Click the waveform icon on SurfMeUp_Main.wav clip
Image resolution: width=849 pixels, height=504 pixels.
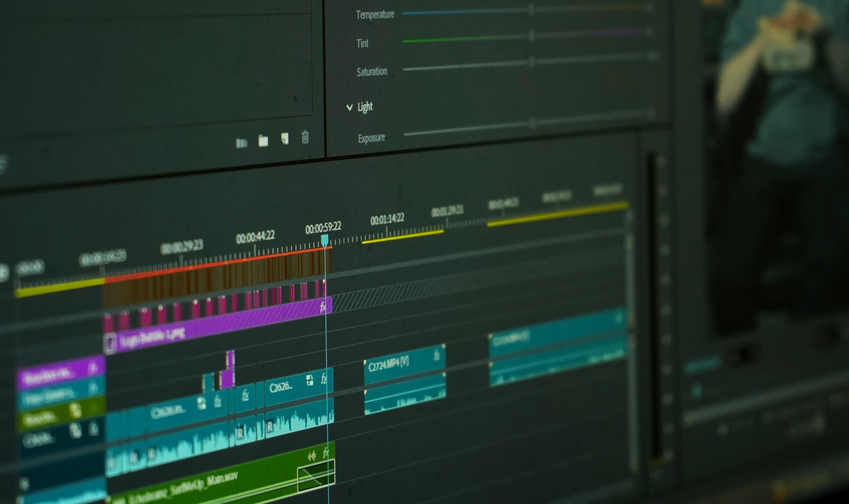(x=311, y=456)
